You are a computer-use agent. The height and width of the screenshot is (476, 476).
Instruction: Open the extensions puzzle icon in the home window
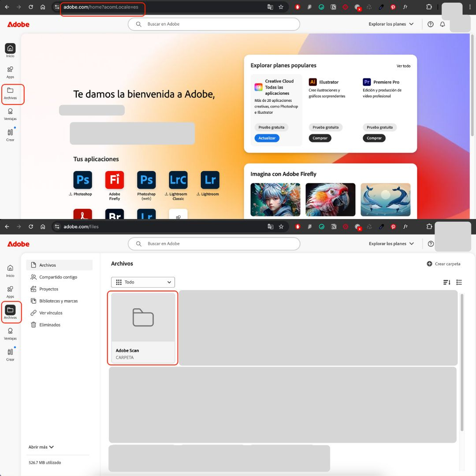429,7
